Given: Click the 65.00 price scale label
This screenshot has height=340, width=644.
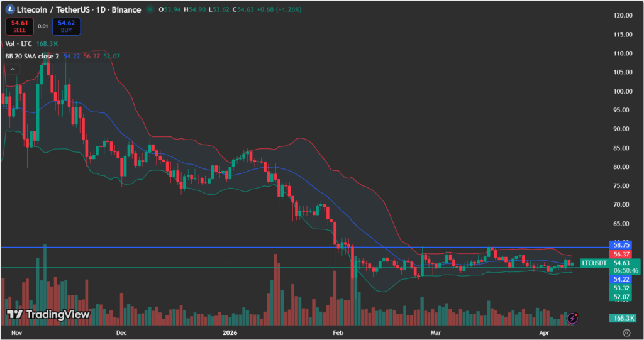Looking at the screenshot, I should pos(621,224).
